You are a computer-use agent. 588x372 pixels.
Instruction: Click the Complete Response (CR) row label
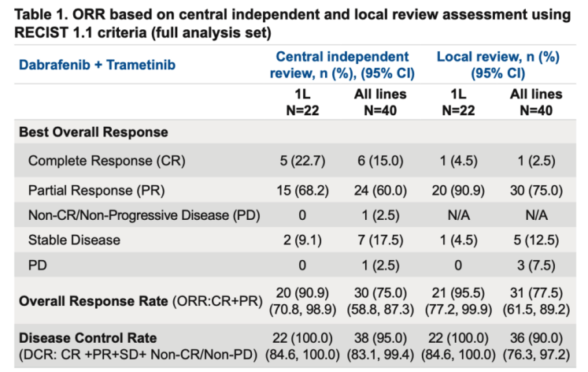coord(106,161)
